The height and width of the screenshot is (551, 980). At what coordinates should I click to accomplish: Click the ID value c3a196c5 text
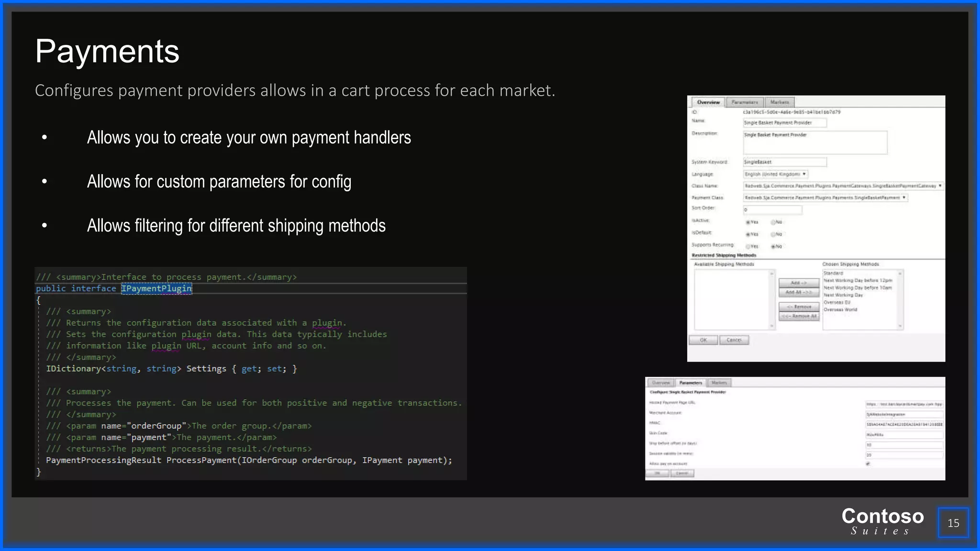[791, 112]
